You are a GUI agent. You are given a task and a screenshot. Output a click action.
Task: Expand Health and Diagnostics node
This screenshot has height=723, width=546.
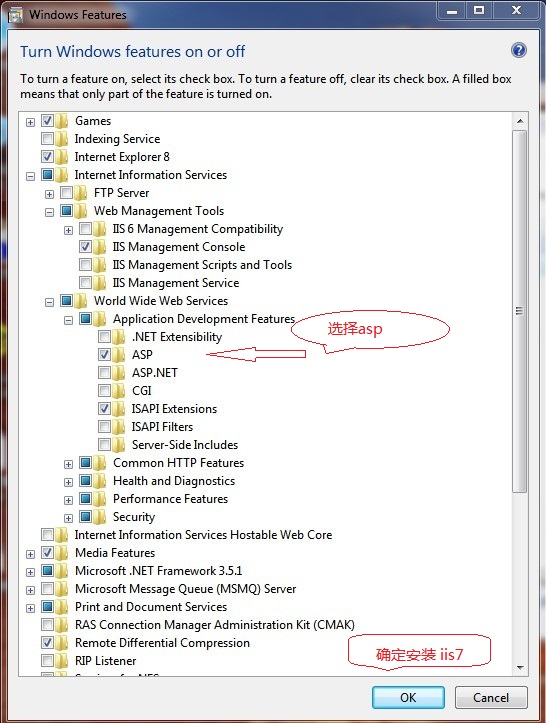pos(68,482)
